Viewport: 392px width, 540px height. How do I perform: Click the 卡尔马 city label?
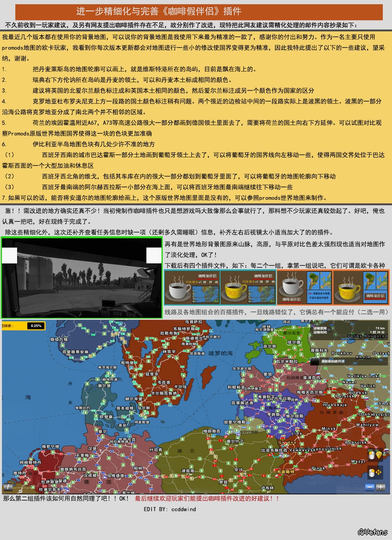[180, 387]
